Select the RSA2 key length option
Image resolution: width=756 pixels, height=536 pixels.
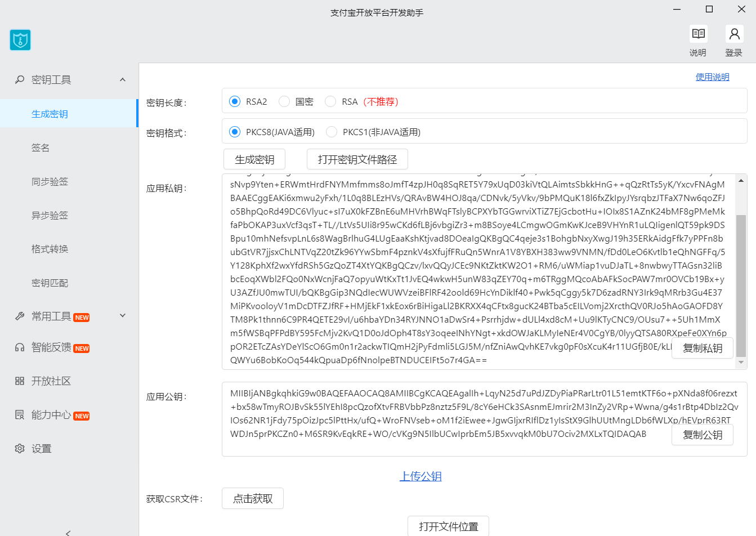235,101
